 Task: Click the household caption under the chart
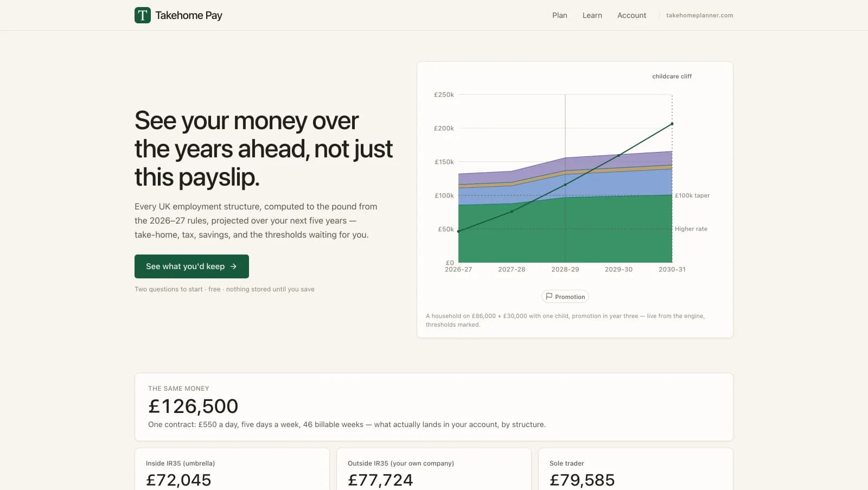pyautogui.click(x=565, y=320)
